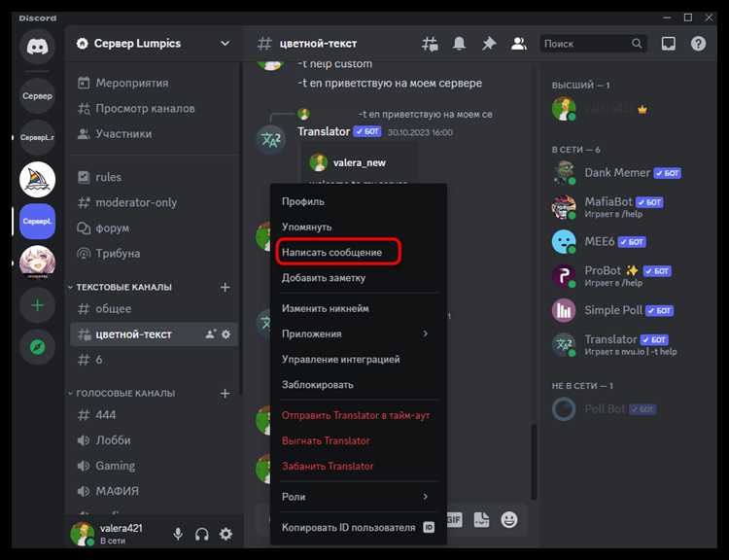Click the search field in header

593,44
